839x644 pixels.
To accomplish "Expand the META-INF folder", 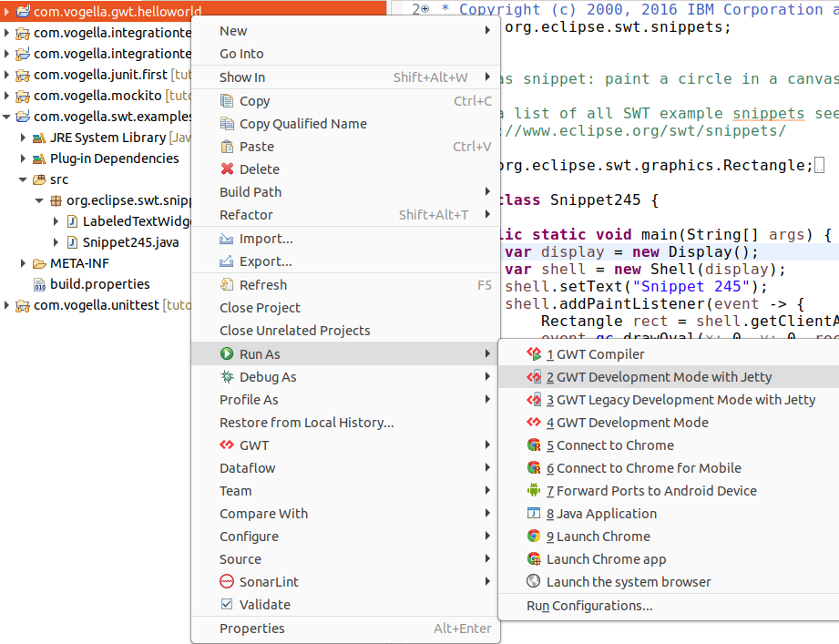I will pos(23,263).
